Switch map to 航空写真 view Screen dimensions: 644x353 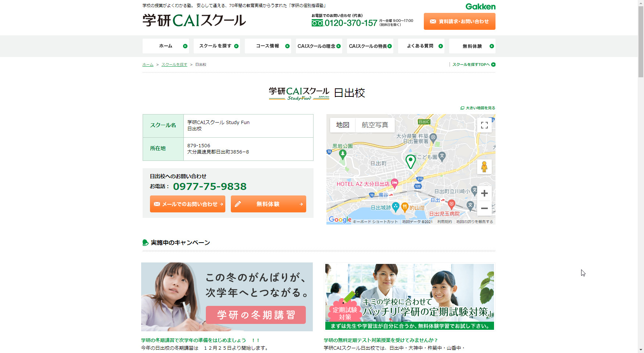click(375, 125)
